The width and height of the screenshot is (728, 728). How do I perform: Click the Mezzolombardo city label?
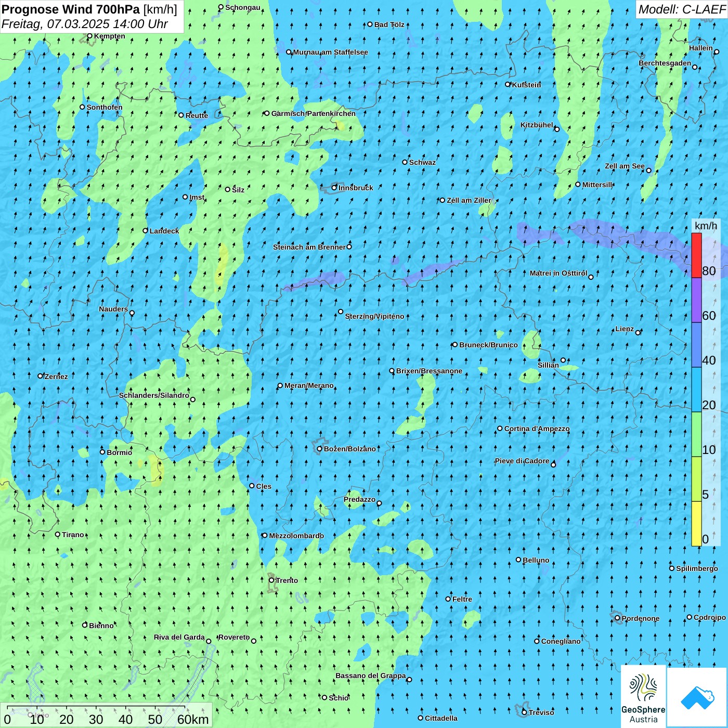[296, 536]
